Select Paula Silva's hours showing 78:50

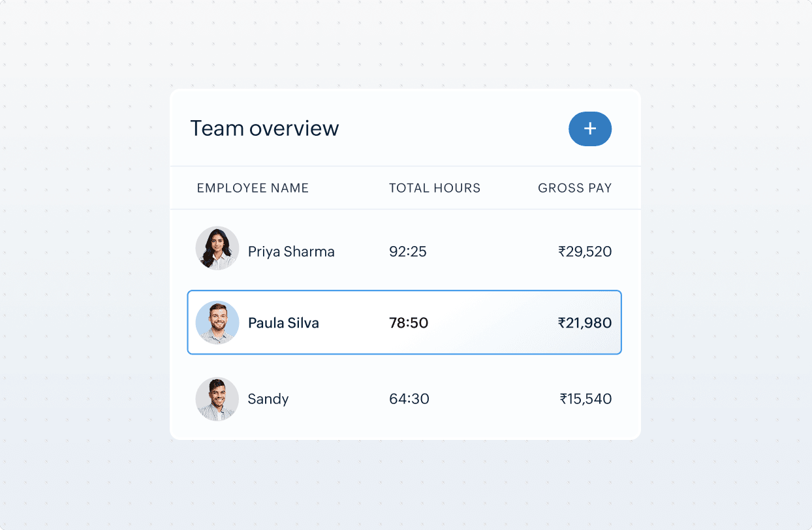click(x=409, y=322)
